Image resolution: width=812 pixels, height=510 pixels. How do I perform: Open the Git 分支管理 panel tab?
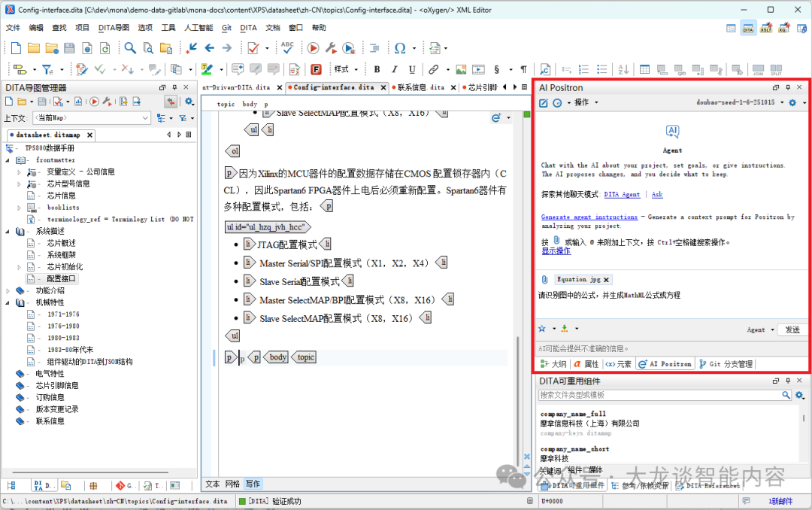click(726, 364)
